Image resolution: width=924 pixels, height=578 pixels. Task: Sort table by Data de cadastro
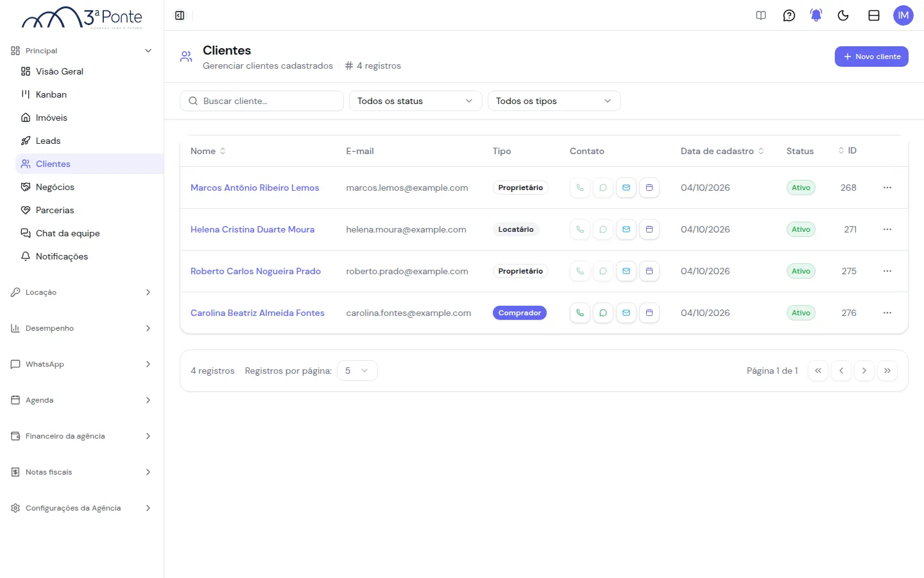[x=723, y=151]
